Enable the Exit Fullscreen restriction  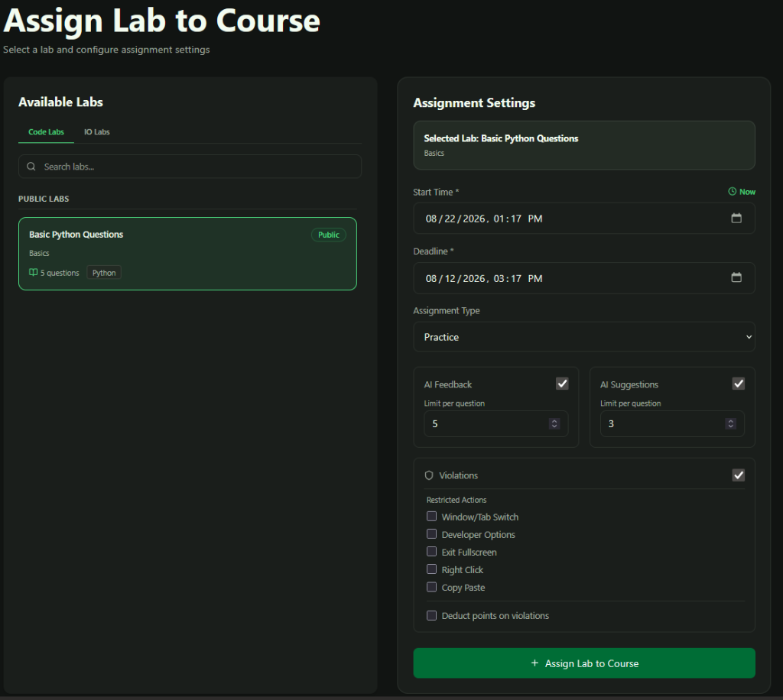click(x=431, y=552)
